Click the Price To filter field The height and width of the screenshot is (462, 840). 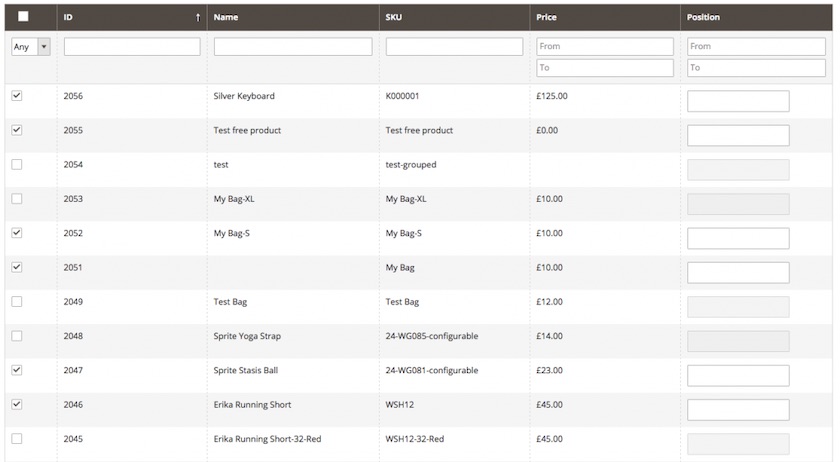point(605,68)
